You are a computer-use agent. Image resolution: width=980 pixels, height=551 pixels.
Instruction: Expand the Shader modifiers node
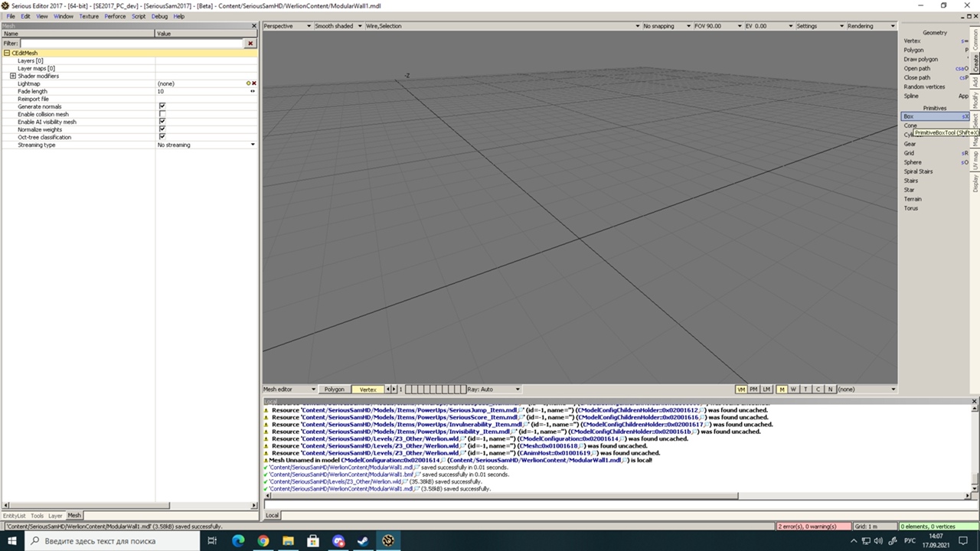(13, 76)
